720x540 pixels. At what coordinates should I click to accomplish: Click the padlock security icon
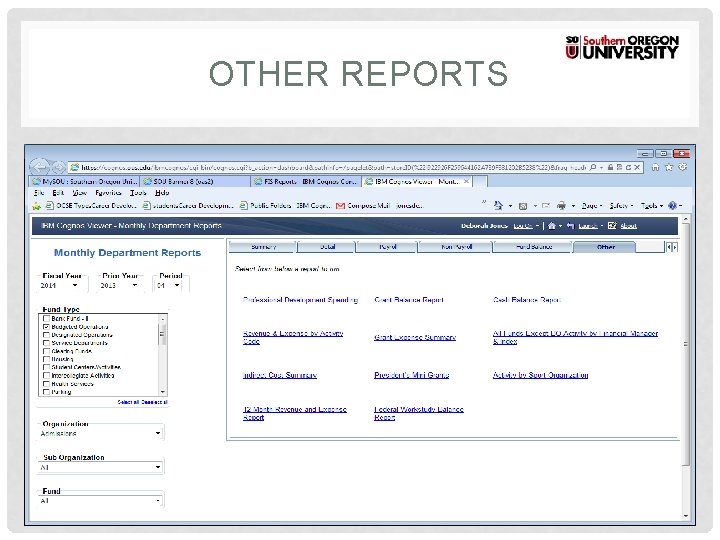(610, 168)
